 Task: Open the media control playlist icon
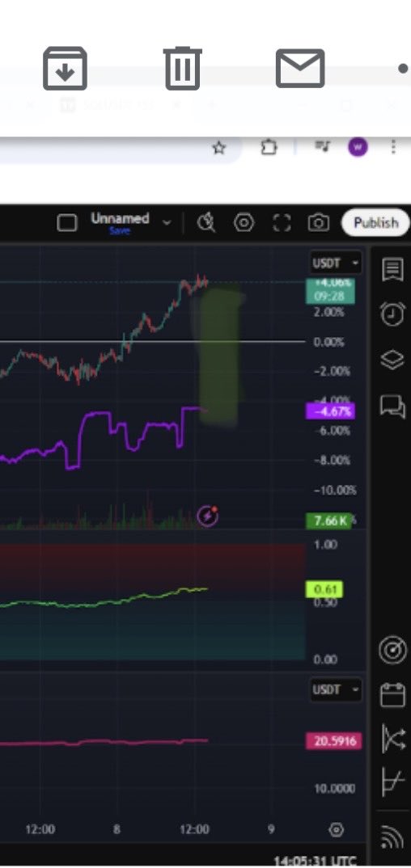pyautogui.click(x=322, y=147)
